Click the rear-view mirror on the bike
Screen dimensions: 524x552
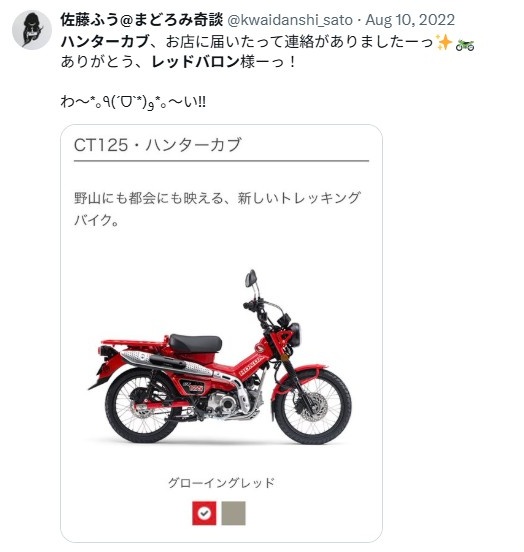pyautogui.click(x=251, y=278)
